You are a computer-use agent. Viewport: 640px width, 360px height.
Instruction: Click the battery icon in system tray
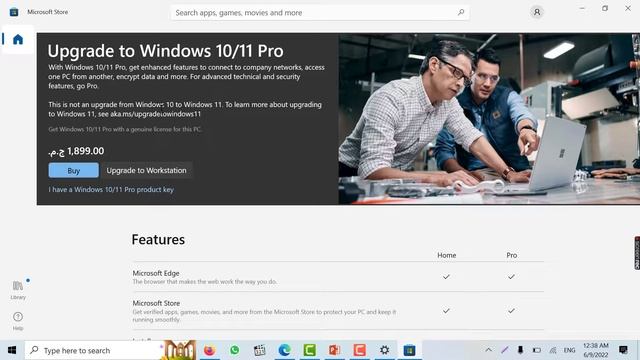[x=537, y=350]
